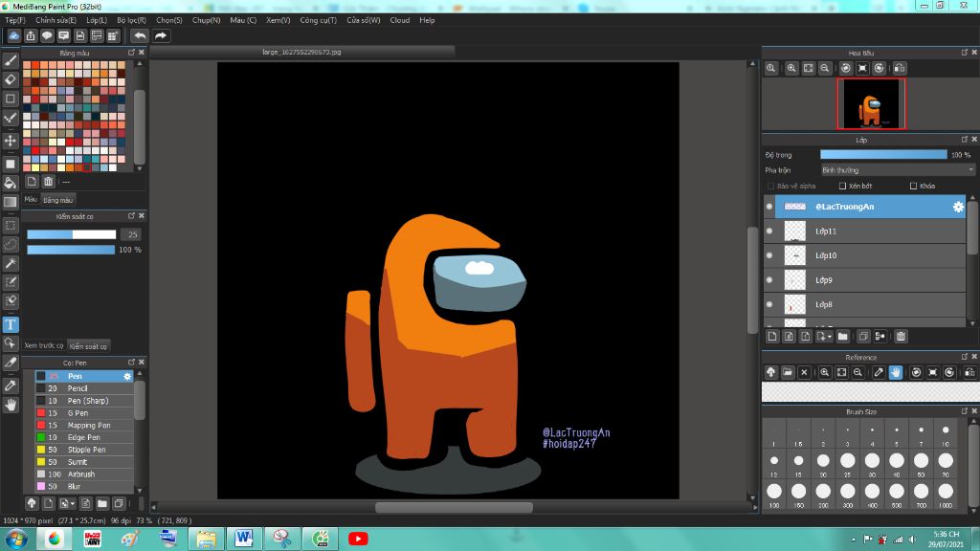Open the Chọn(S) select menu
Image resolution: width=980 pixels, height=551 pixels.
169,20
